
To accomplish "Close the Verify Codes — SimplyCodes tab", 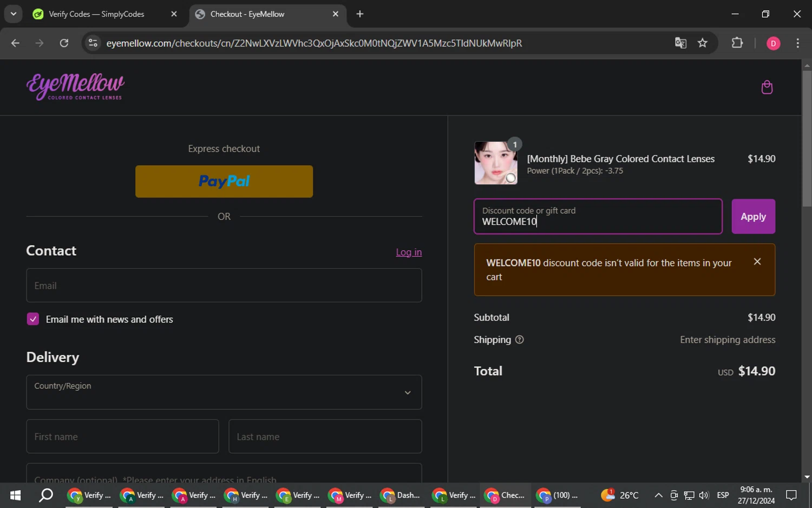I will [x=174, y=14].
